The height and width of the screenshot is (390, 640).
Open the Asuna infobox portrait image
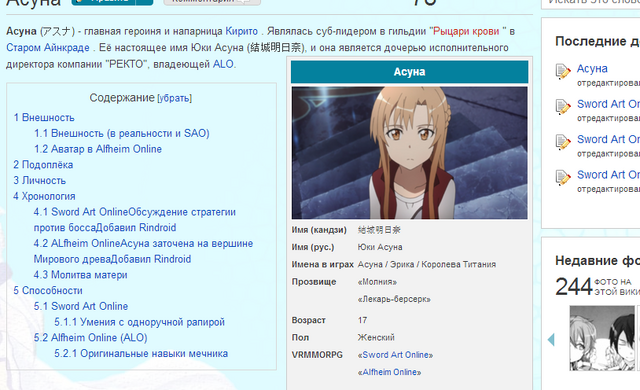pos(409,153)
